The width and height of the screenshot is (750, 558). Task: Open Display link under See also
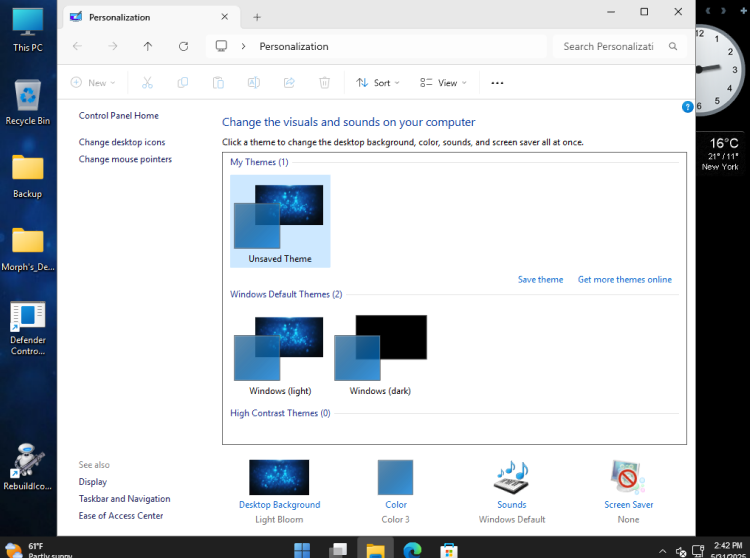point(93,481)
